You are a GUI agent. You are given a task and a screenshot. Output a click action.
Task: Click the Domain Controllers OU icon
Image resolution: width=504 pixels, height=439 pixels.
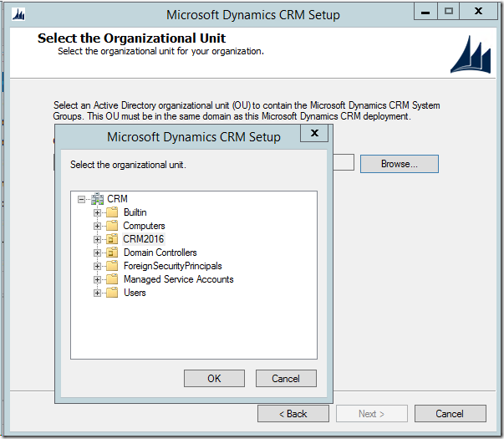click(x=112, y=253)
